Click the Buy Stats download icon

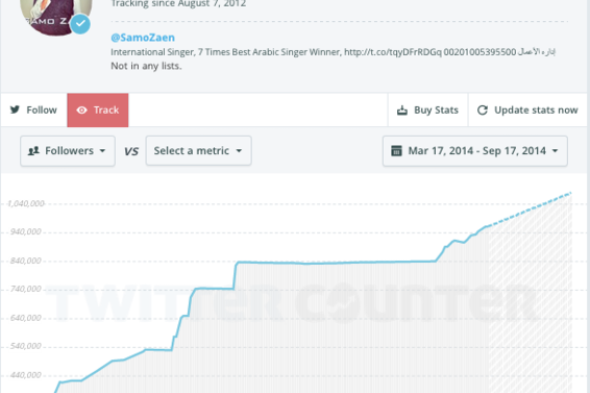click(402, 110)
